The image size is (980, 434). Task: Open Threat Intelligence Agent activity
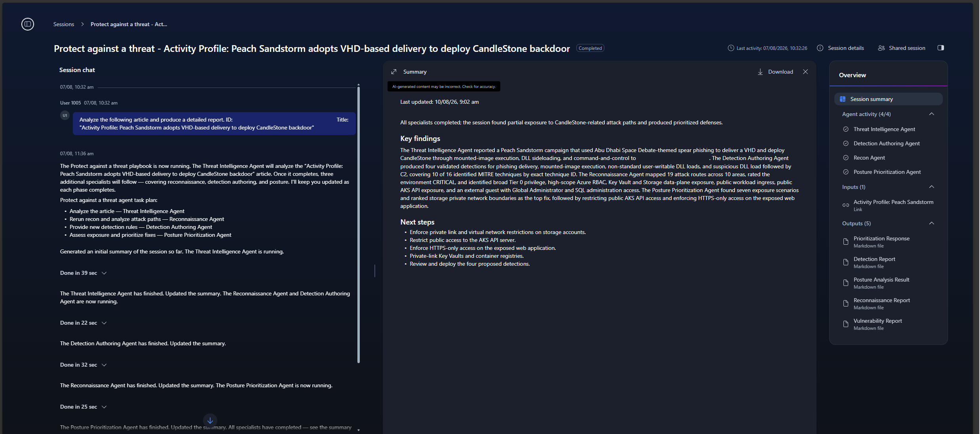(x=884, y=129)
